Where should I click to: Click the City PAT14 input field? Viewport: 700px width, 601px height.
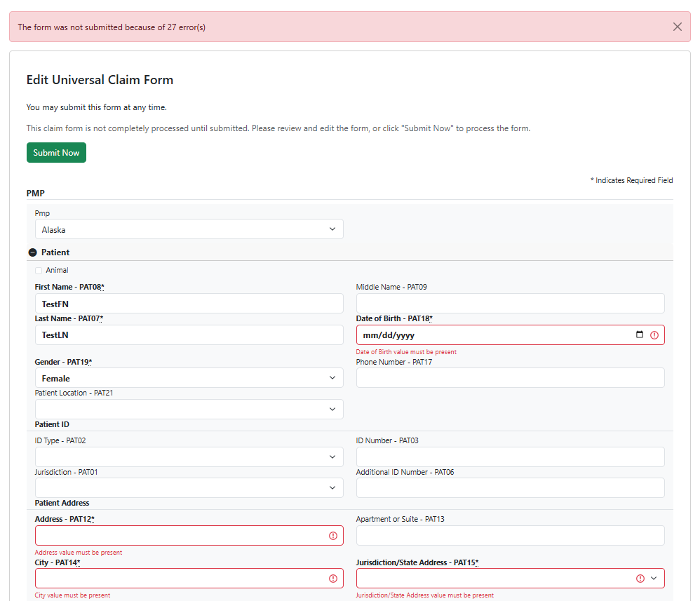coord(189,579)
